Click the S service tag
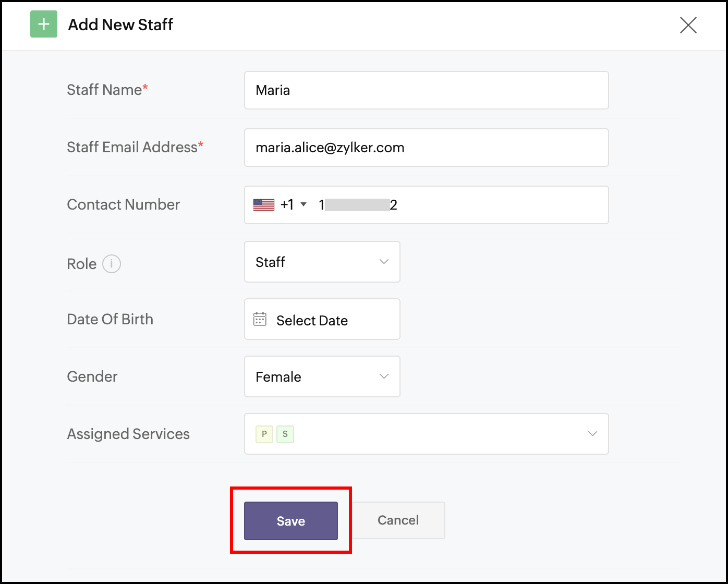 (285, 434)
